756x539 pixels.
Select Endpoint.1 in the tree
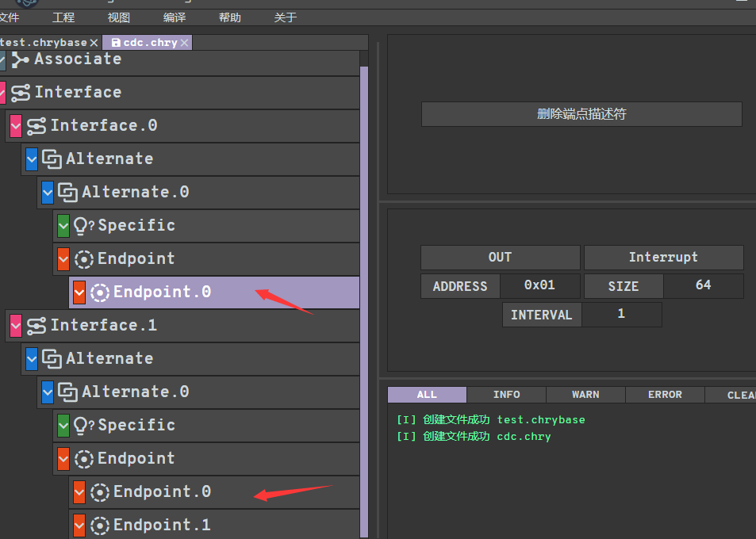click(x=162, y=526)
